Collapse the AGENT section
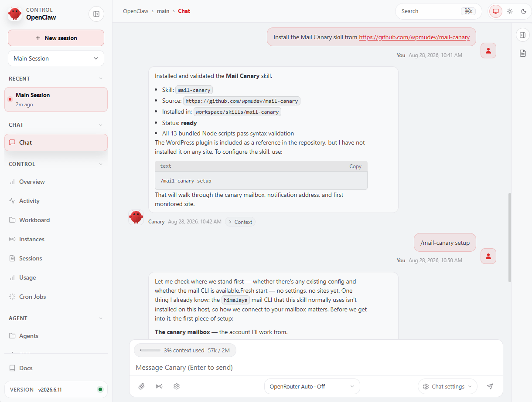532x402 pixels. point(101,318)
